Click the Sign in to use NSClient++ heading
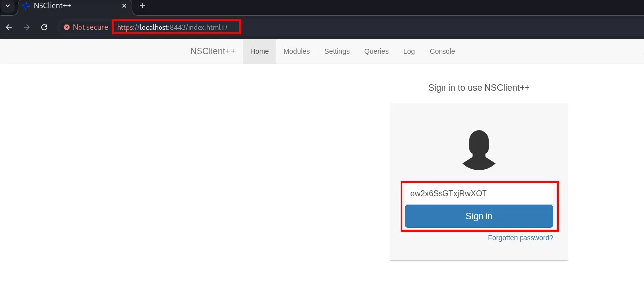 click(479, 88)
